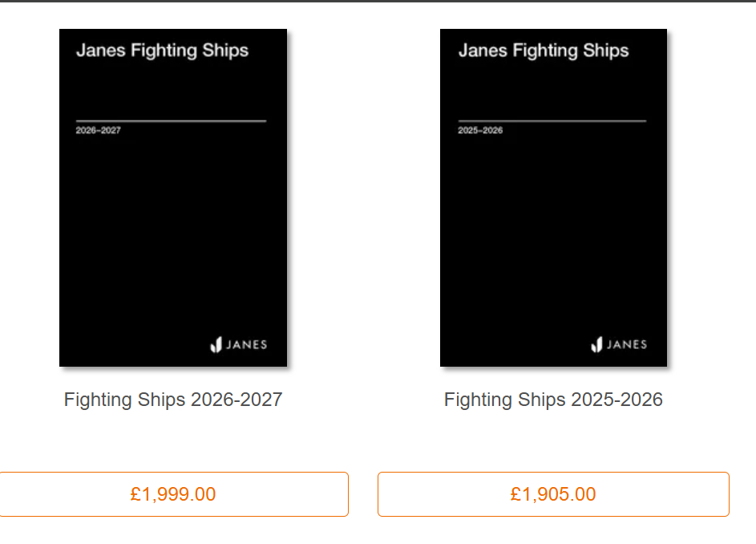
Task: Click "2025-2026" in the right product title
Action: (x=617, y=400)
